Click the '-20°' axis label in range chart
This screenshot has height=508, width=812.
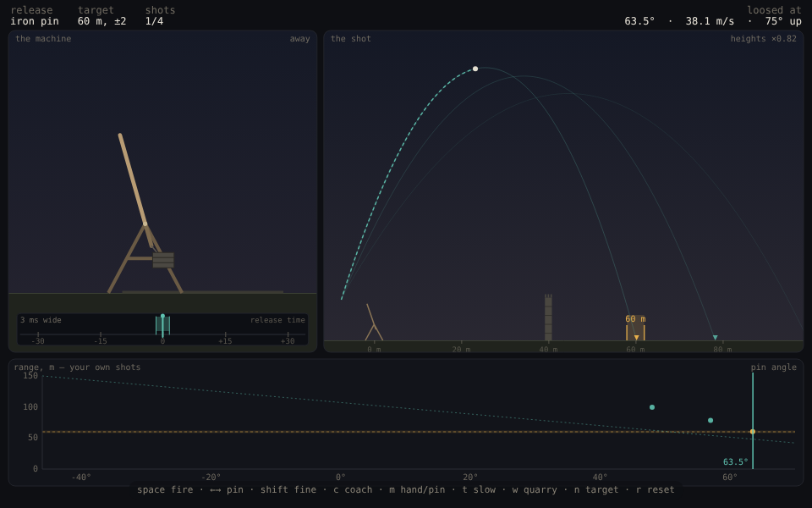(x=211, y=477)
